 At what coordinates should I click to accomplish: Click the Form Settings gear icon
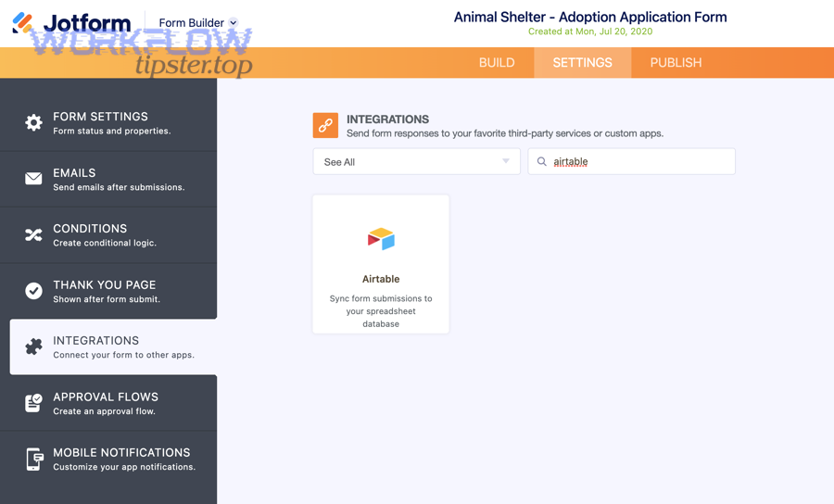[33, 123]
